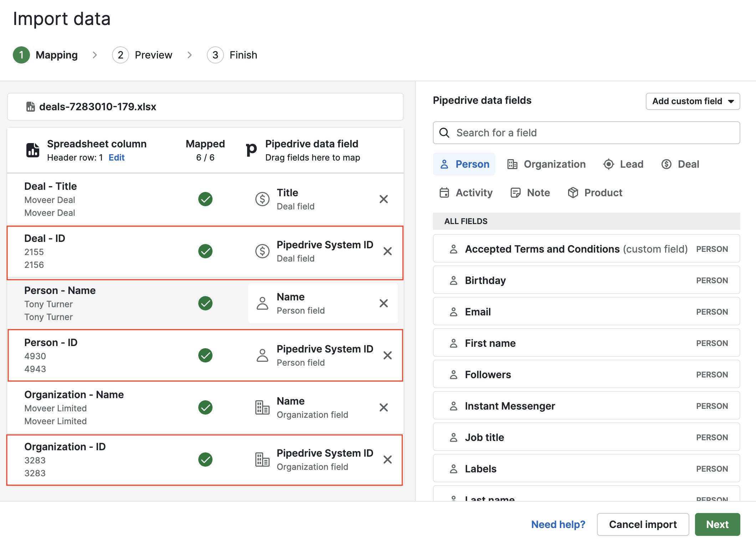Select the Instant Messenger person field
Screen dimensions: 756x543
pos(586,406)
